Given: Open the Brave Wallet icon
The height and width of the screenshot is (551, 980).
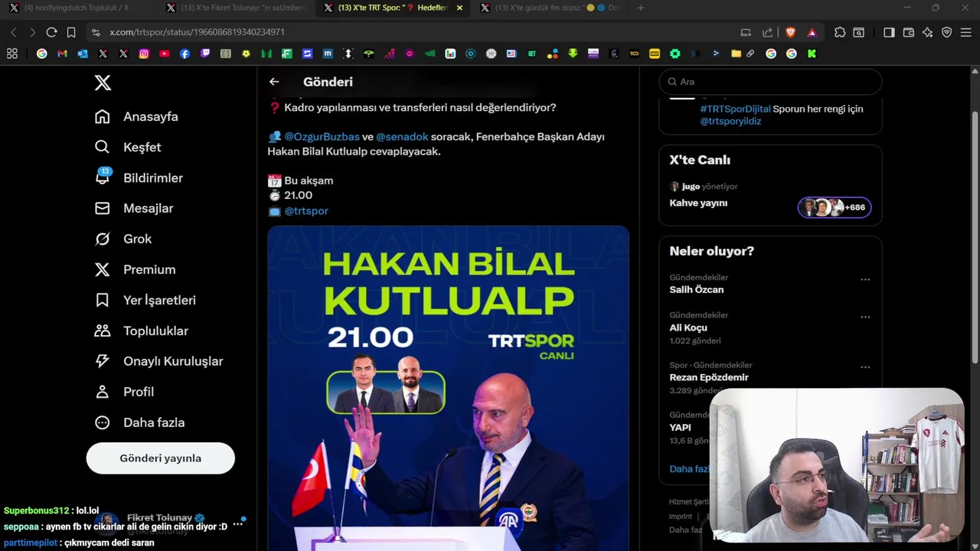Looking at the screenshot, I should pyautogui.click(x=909, y=32).
